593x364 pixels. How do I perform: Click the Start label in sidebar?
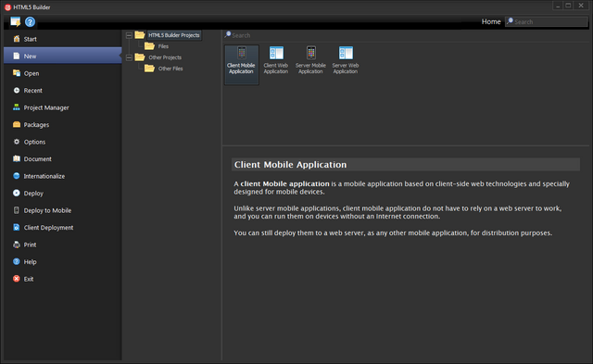coord(31,39)
